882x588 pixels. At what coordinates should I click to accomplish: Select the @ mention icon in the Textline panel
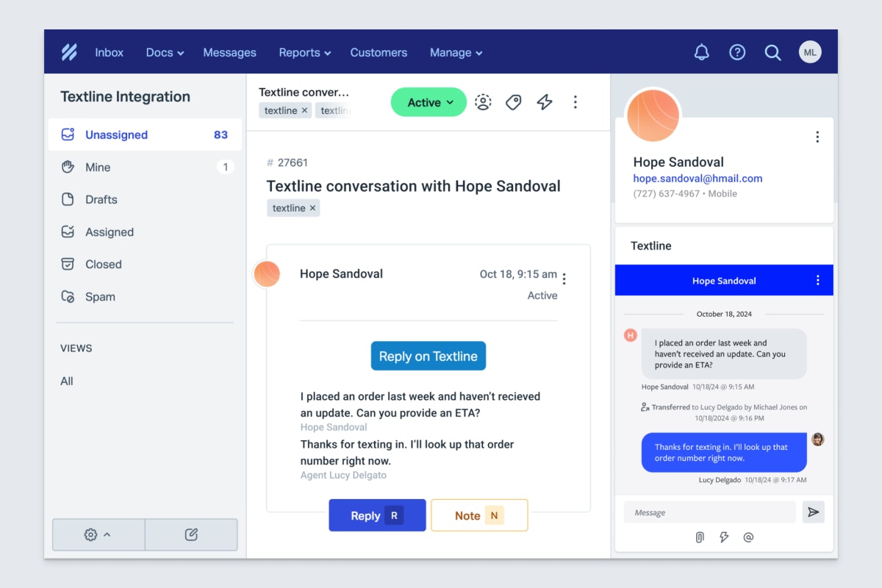coord(748,537)
